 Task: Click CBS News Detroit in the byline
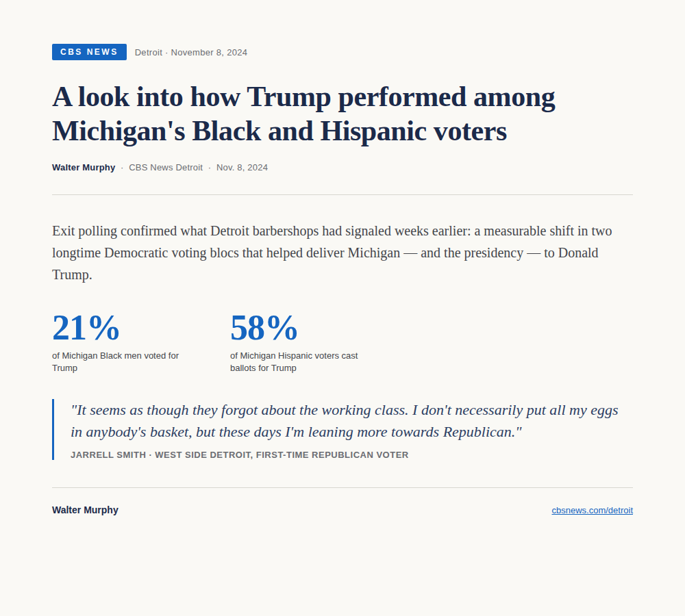(166, 168)
